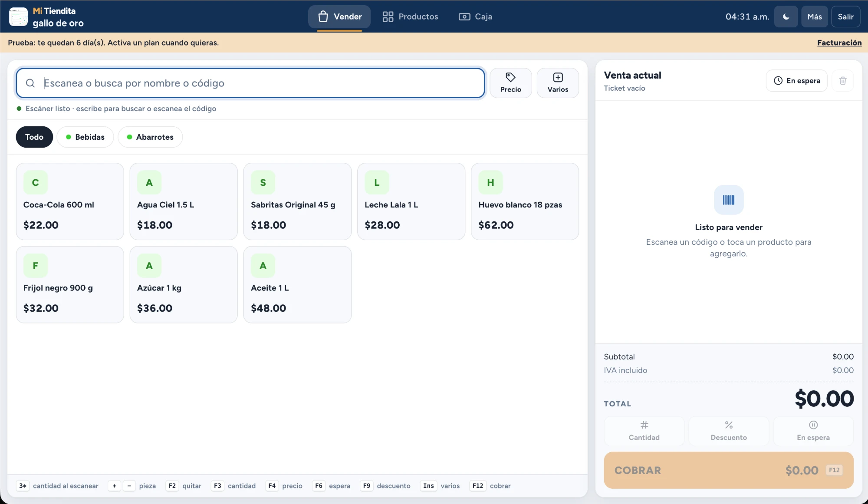868x504 pixels.
Task: Click the green Escáner listo status dot
Action: tap(19, 109)
